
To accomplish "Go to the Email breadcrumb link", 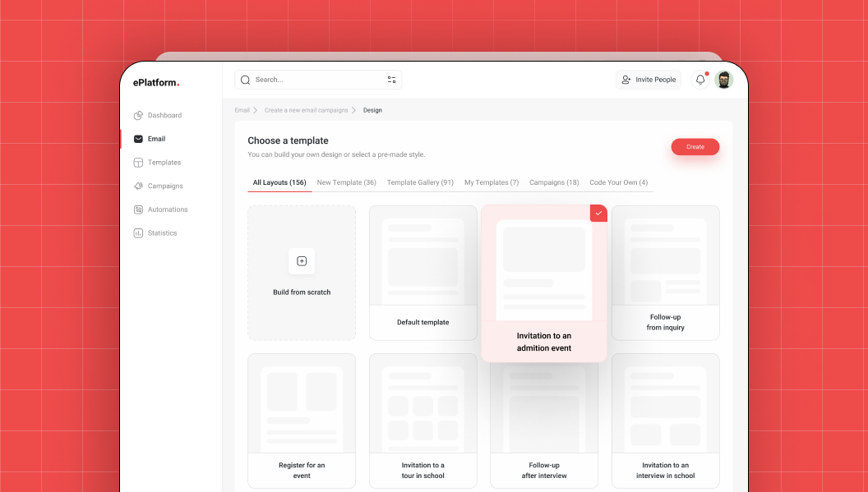I will coord(242,110).
